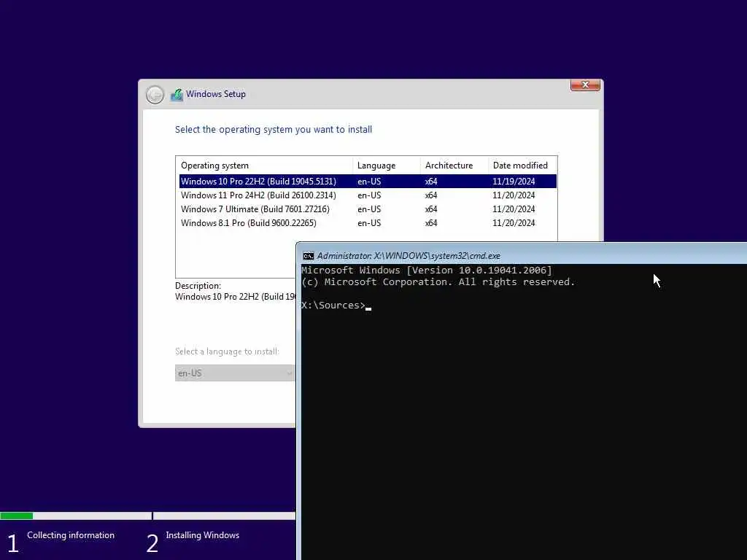Select Windows 7 Ultimate row
The height and width of the screenshot is (560, 747).
(368, 209)
